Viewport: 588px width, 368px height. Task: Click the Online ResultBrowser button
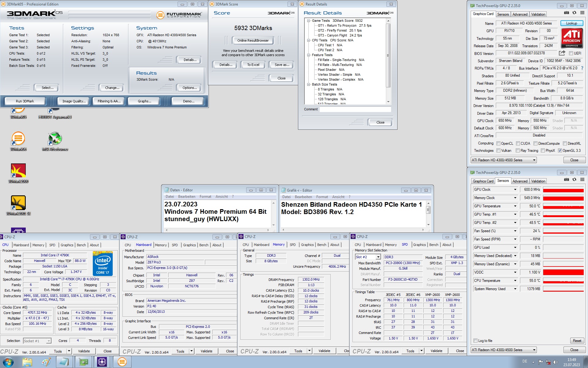(253, 40)
